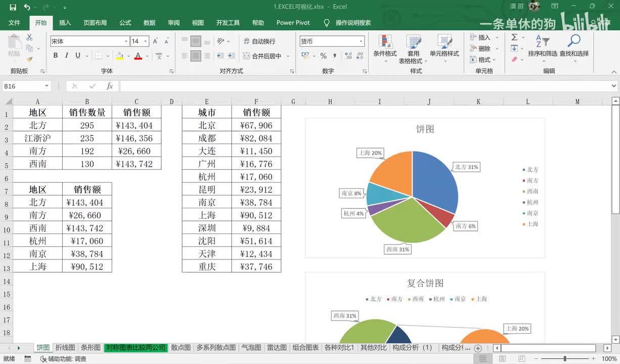Screen dimensions: 620x364
Task: Open the 折线图 sheet tab
Action: pos(65,348)
